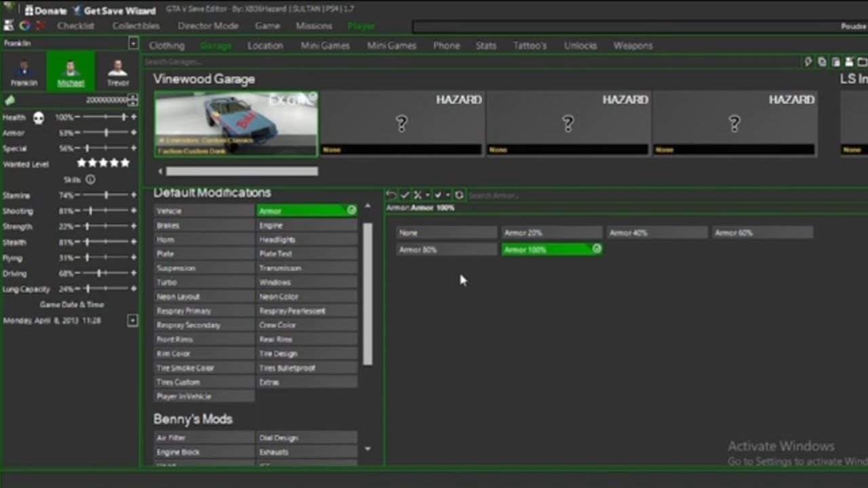
Task: Click the folder icon in garage toolbar
Action: tap(862, 62)
